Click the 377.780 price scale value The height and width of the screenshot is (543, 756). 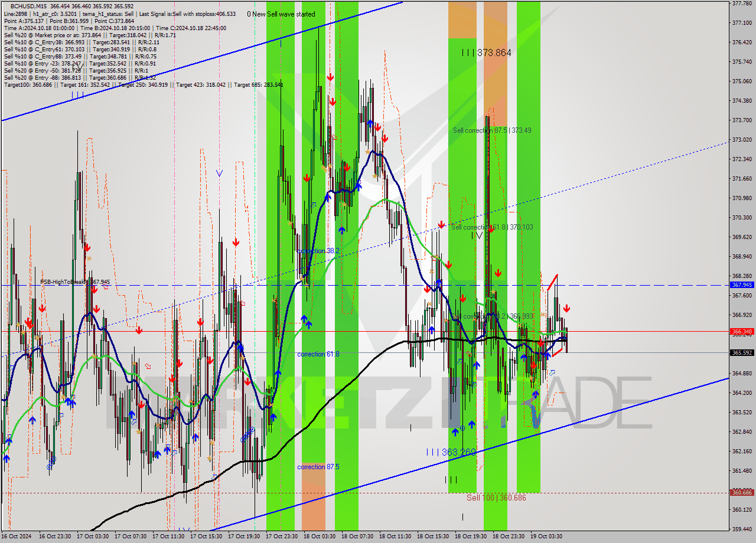pyautogui.click(x=742, y=3)
